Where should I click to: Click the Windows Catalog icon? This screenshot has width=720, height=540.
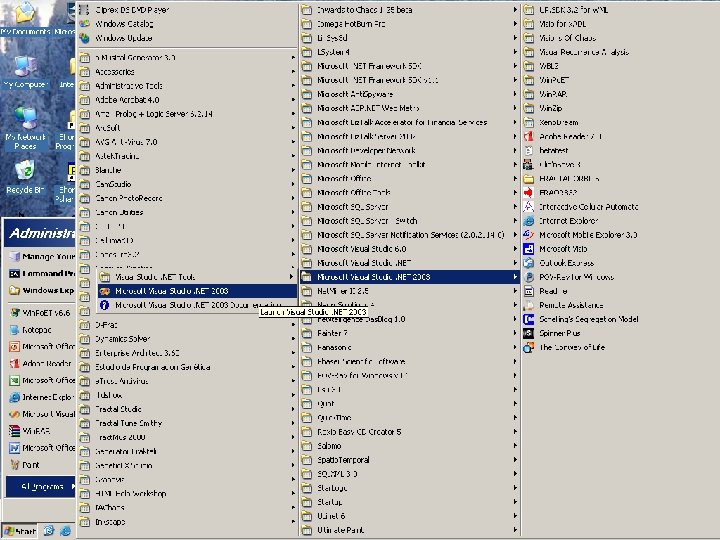tap(84, 24)
